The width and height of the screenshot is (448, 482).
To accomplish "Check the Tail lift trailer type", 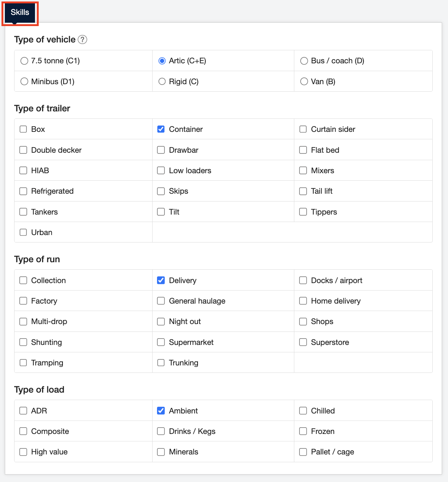I will (303, 191).
